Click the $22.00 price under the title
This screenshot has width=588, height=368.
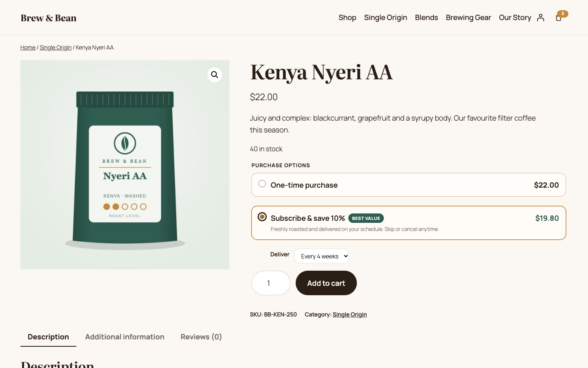264,97
